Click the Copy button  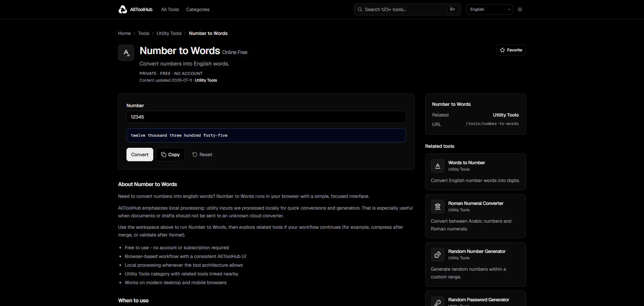coord(170,155)
